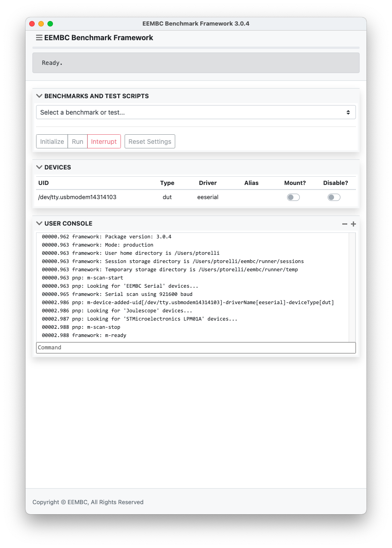Click the Session storage directory log line
This screenshot has width=392, height=548.
coord(172,261)
